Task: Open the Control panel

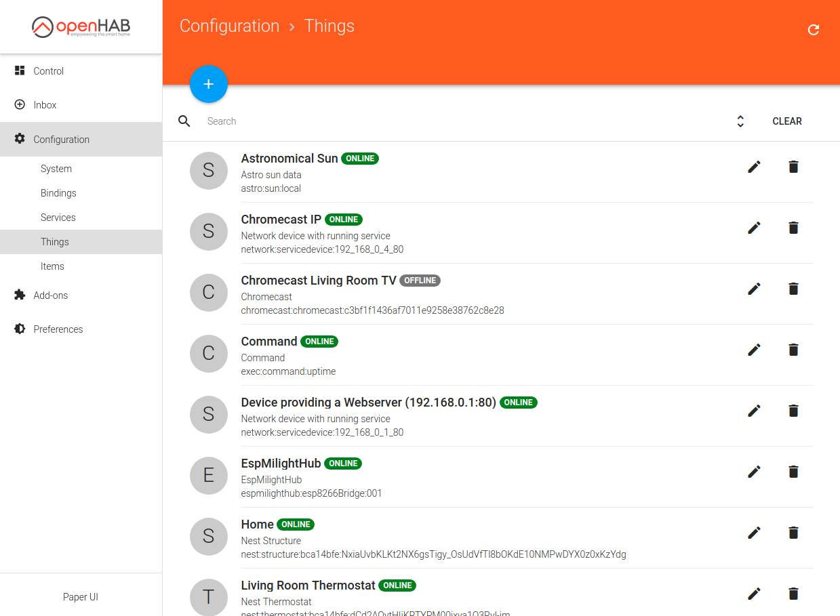Action: point(48,70)
